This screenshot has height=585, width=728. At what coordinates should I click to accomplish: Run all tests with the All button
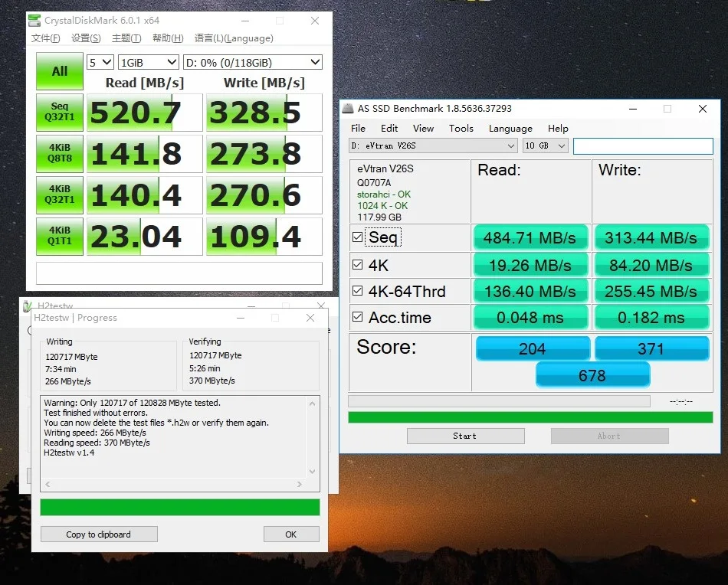tap(60, 71)
